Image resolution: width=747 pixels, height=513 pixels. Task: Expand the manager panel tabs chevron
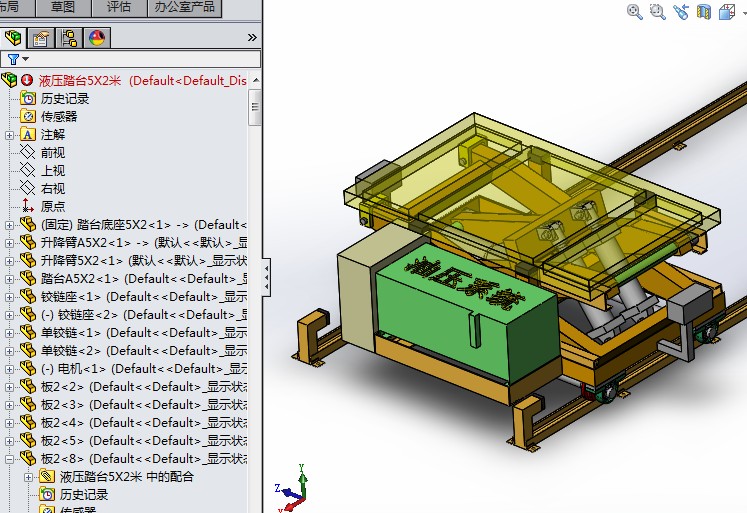[252, 38]
